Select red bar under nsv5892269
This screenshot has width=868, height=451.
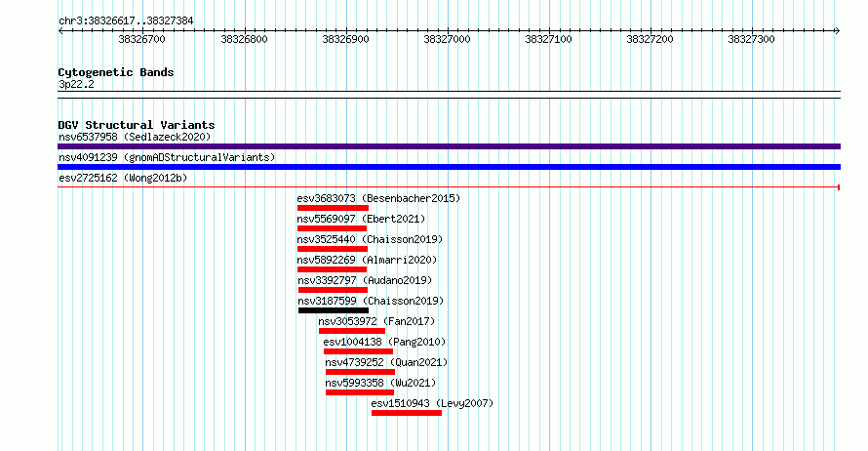click(332, 269)
